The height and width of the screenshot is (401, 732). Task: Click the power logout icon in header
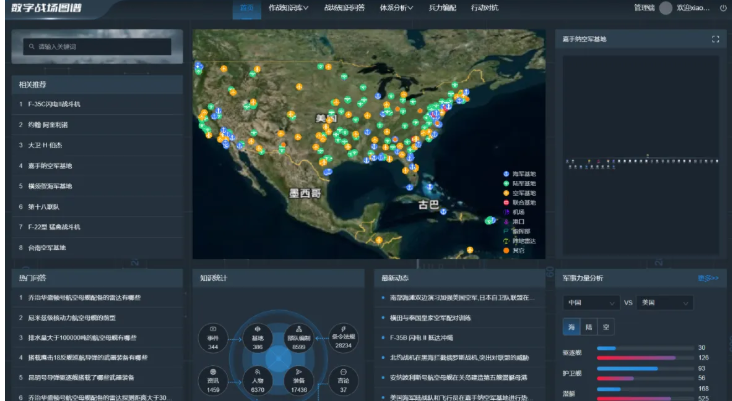coord(723,8)
